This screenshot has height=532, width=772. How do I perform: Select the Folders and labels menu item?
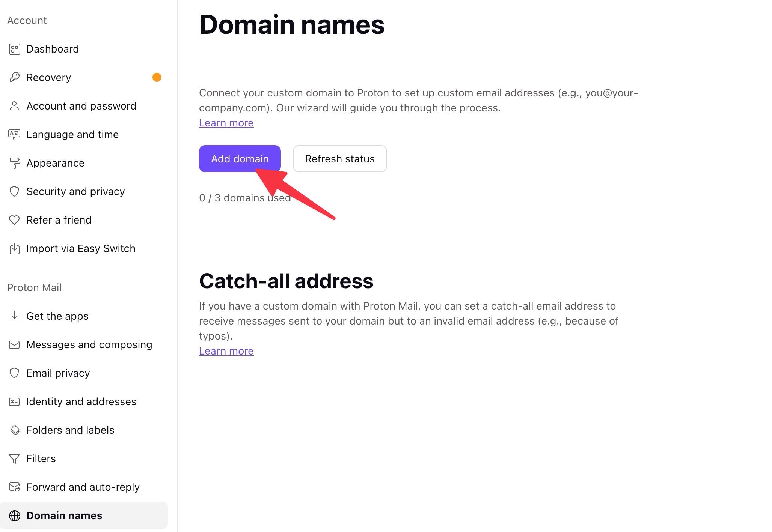pos(70,430)
